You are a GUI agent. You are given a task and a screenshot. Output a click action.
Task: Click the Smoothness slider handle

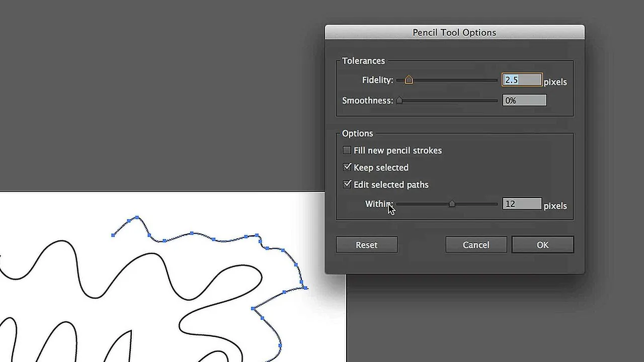[x=399, y=100]
